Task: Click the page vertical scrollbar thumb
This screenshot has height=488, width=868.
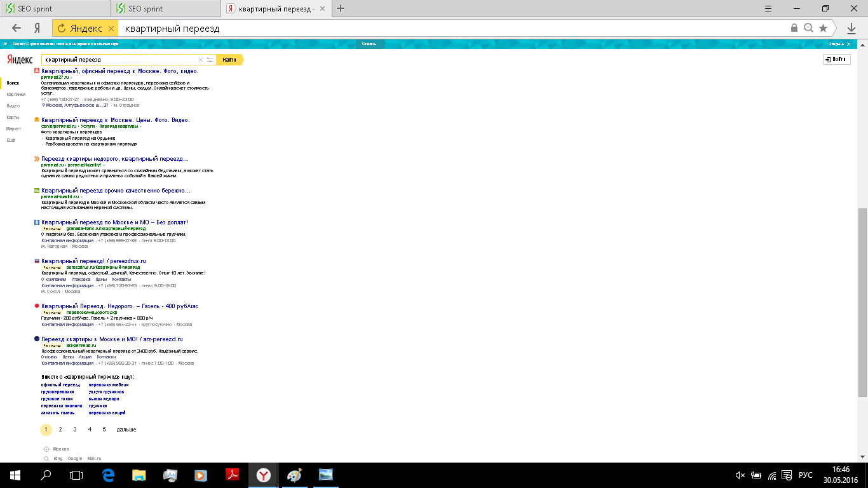Action: [862, 302]
